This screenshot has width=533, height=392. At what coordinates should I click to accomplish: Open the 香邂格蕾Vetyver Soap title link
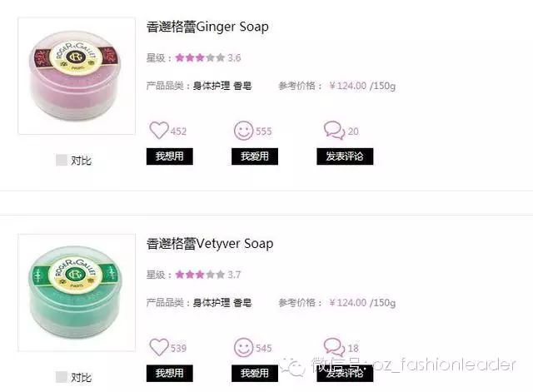(210, 244)
